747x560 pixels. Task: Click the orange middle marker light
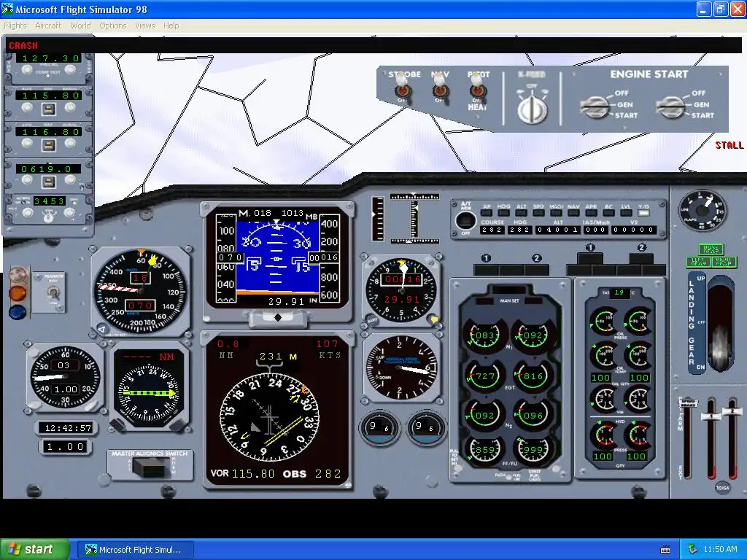click(18, 293)
